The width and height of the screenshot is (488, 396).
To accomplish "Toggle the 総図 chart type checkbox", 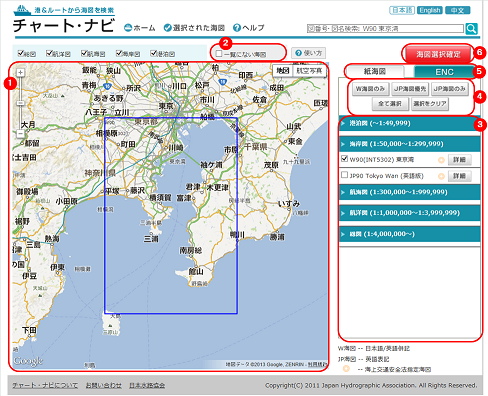I will point(21,53).
